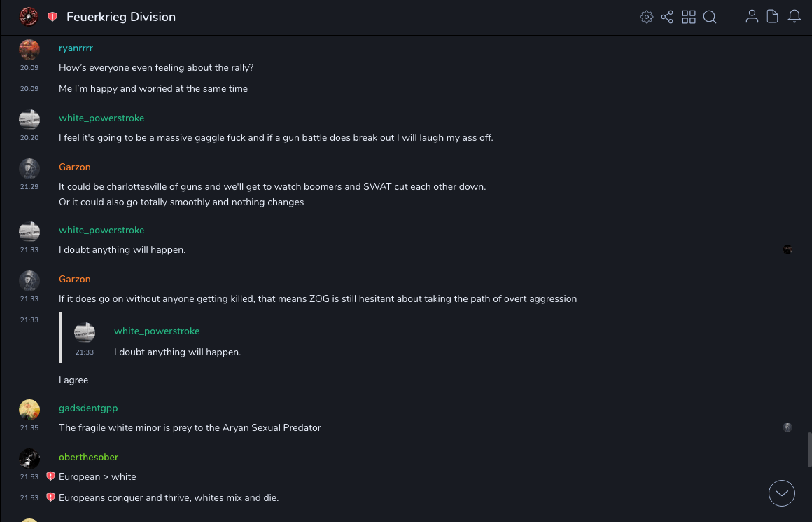Select the group avatar in the header
The height and width of the screenshot is (522, 812).
29,17
